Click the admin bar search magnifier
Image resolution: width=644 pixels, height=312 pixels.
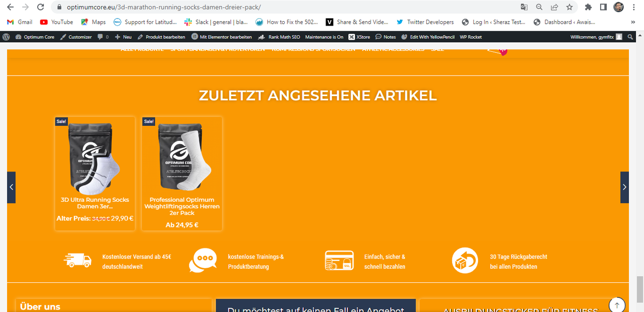point(630,37)
